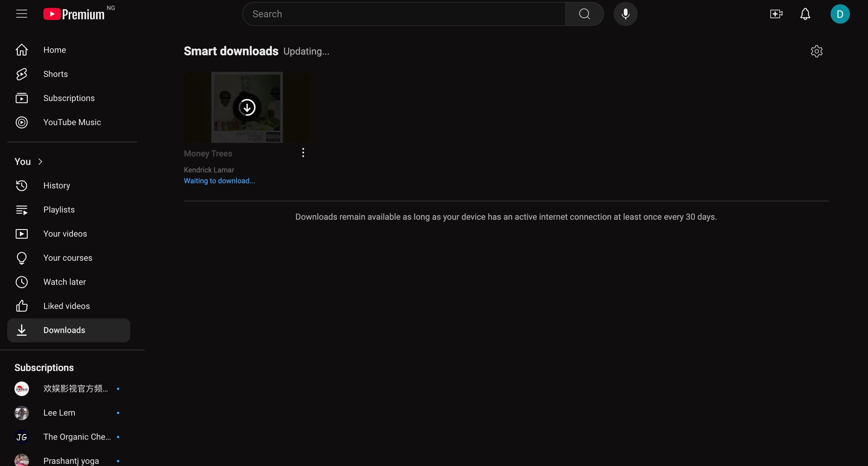Click the Watch later label
Image resolution: width=868 pixels, height=466 pixels.
coord(65,282)
